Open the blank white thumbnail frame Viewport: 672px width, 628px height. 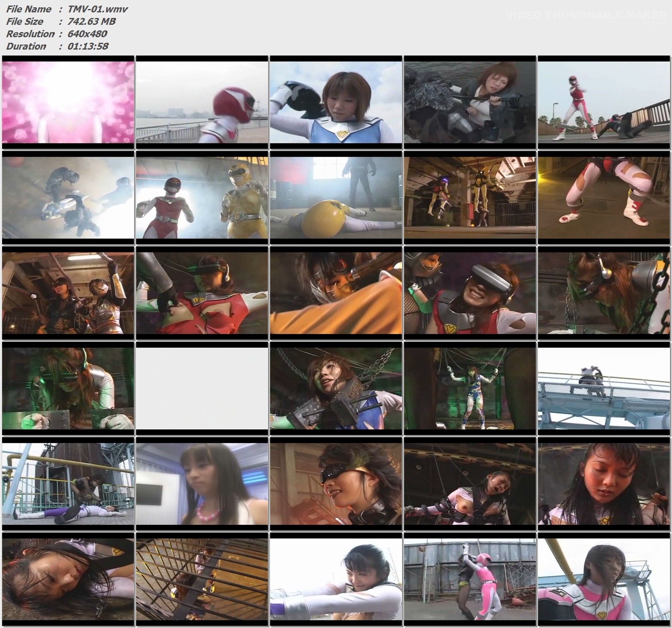pyautogui.click(x=202, y=388)
